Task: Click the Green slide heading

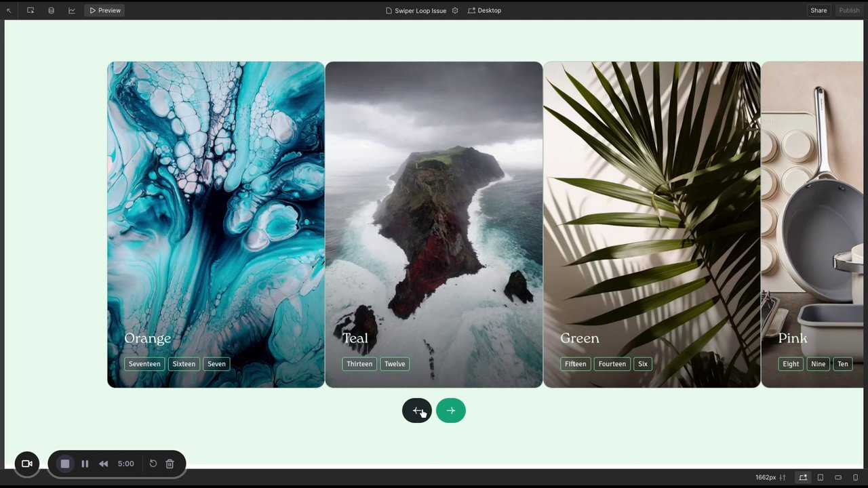Action: click(x=580, y=338)
